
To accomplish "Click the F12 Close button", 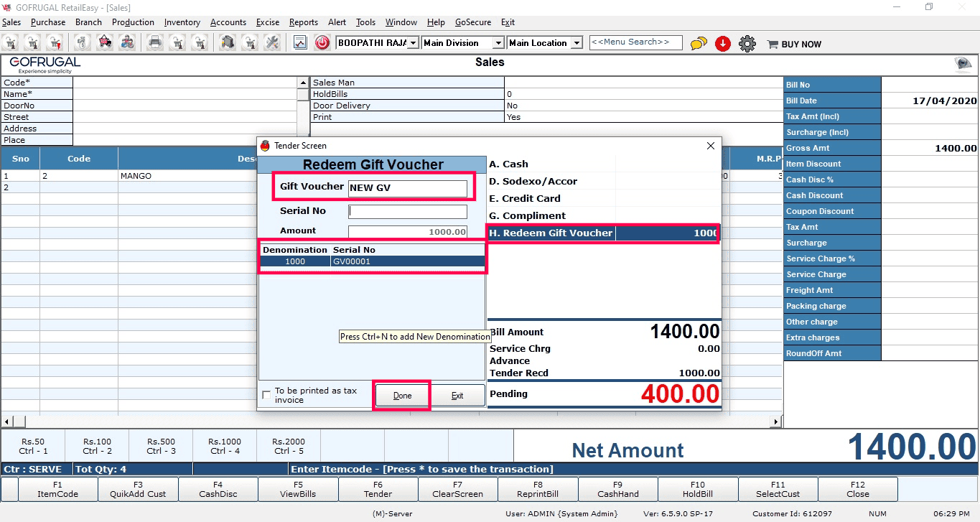I will click(858, 489).
